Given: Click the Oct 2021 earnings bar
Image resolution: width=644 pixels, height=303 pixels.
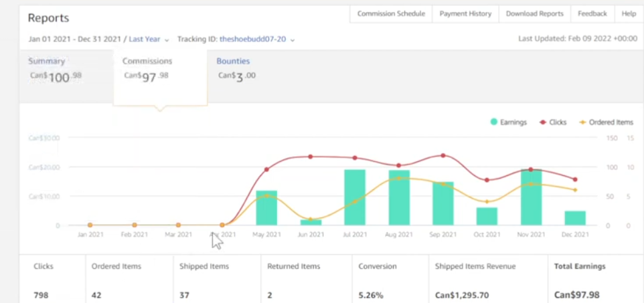Looking at the screenshot, I should click(487, 216).
